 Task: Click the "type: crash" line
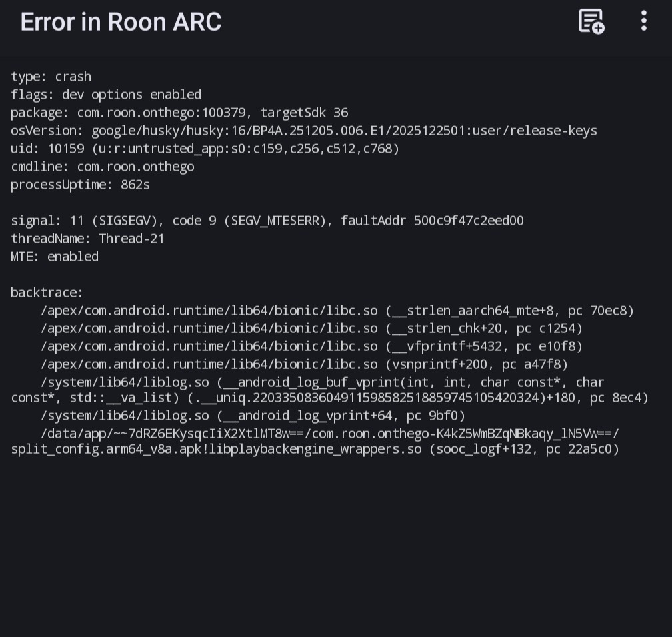click(51, 77)
